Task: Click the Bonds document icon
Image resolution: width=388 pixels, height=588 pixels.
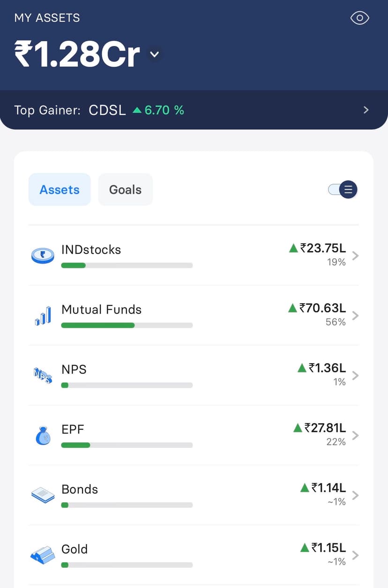Action: 43,495
